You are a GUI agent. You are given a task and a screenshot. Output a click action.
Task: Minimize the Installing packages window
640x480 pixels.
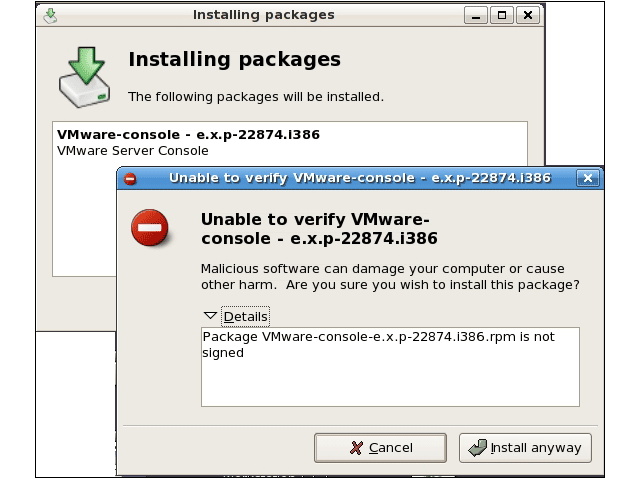[x=476, y=16]
